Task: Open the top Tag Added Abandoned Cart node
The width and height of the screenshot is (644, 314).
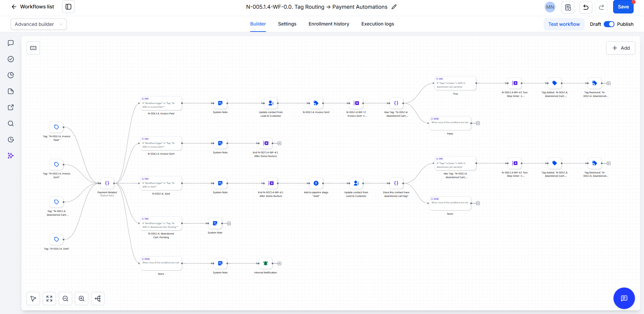Action: coord(555,83)
